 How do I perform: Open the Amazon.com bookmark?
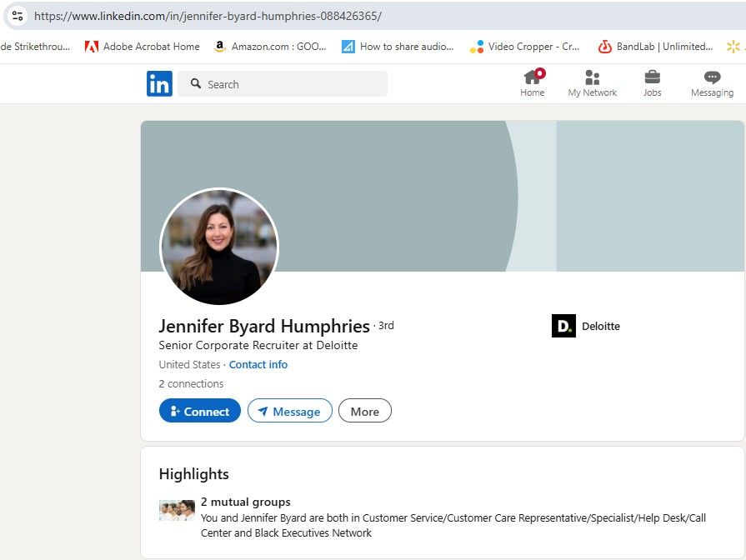coord(270,47)
